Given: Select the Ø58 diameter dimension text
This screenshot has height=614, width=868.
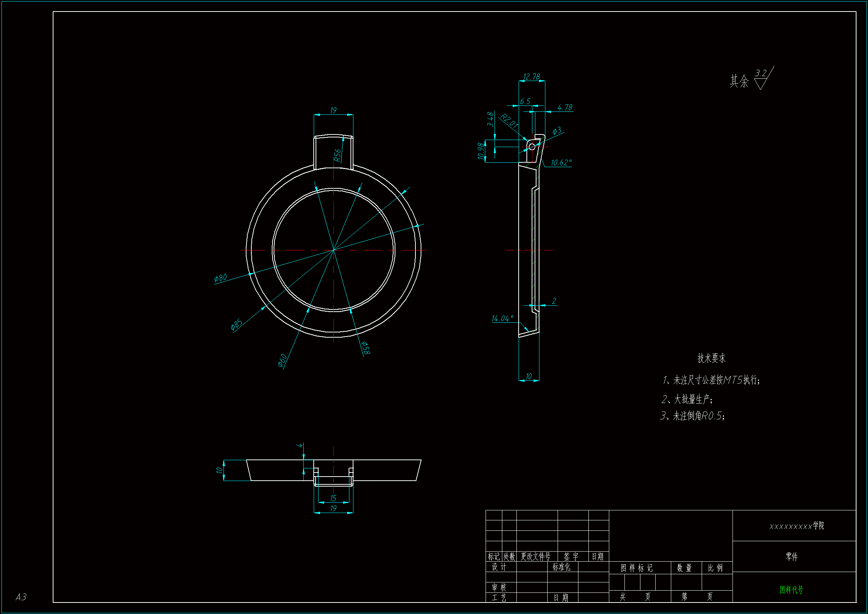Looking at the screenshot, I should [x=366, y=348].
